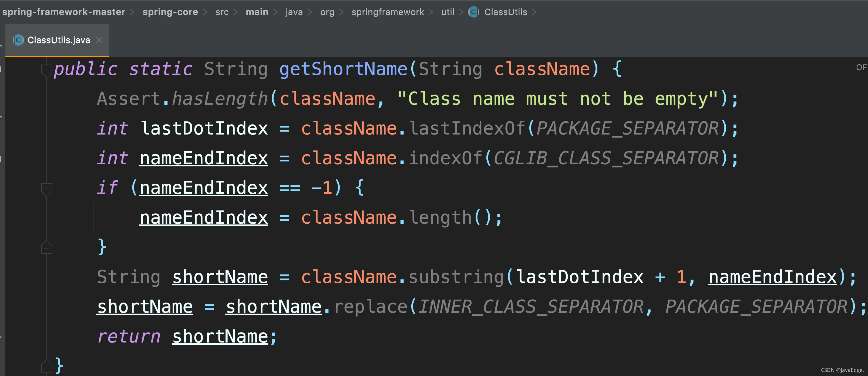868x376 pixels.
Task: Click the util breadcrumb package
Action: coord(448,12)
